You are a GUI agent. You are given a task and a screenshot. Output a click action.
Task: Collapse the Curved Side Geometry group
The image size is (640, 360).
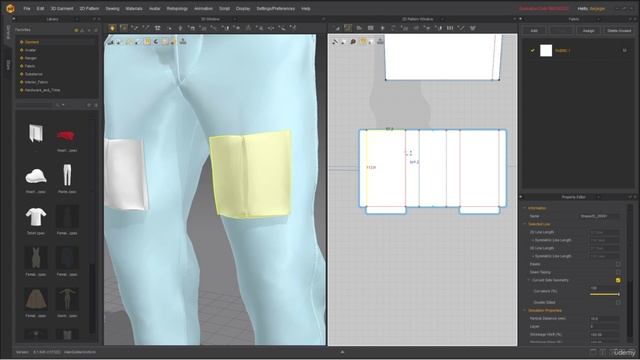tap(529, 280)
